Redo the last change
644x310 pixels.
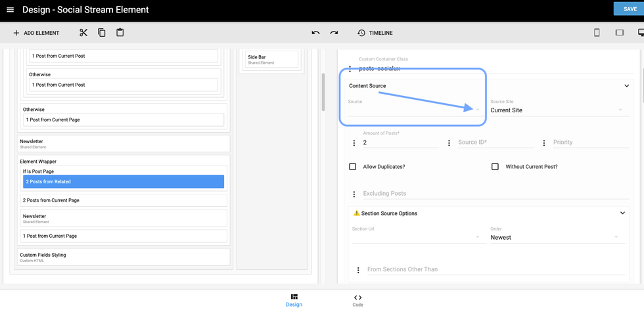click(334, 33)
